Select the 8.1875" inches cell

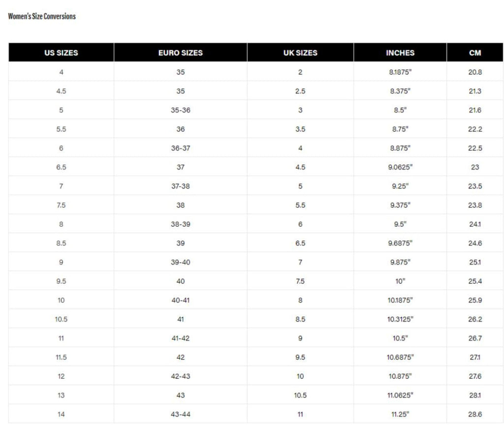pyautogui.click(x=400, y=72)
